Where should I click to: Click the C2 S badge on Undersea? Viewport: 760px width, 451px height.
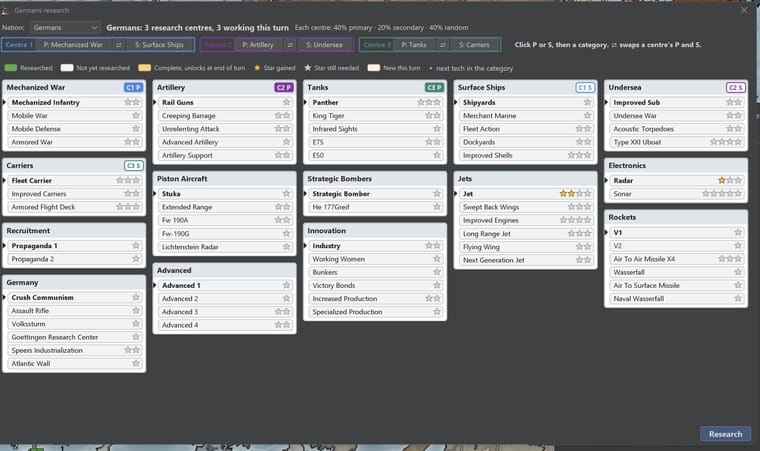tap(735, 87)
